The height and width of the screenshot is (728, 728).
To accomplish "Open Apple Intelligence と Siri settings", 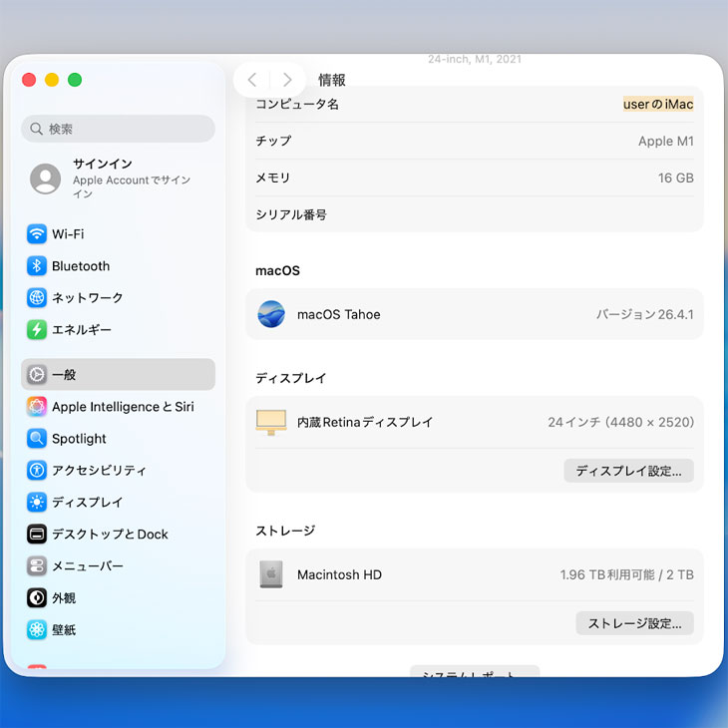I will coord(122,407).
